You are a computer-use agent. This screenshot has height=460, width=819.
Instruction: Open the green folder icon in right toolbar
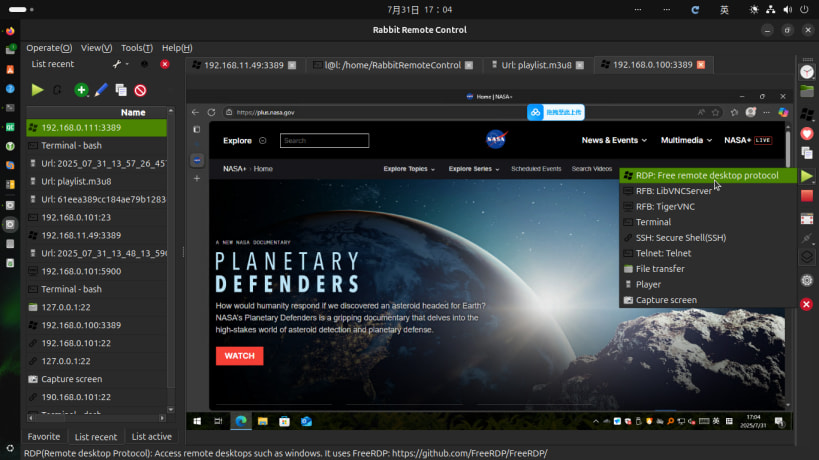(806, 90)
